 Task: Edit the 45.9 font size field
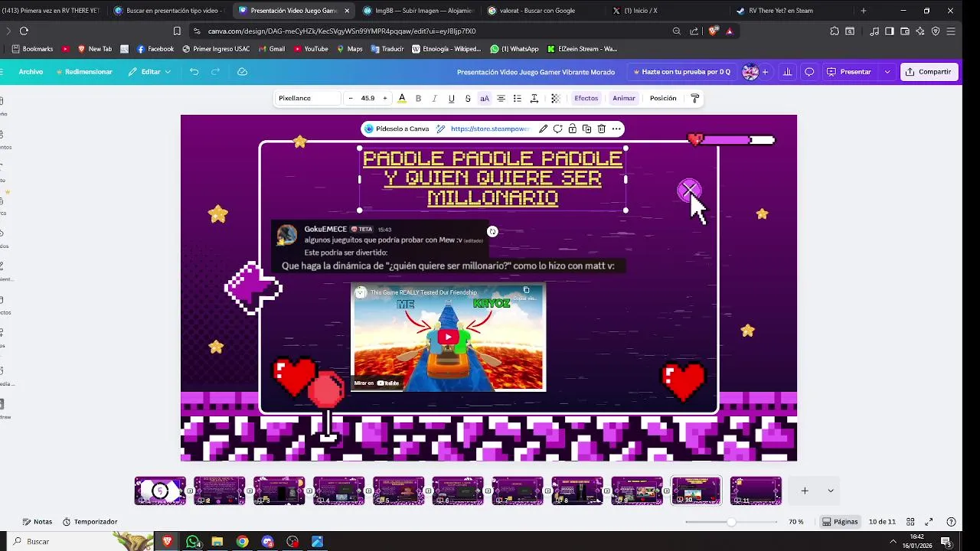click(367, 98)
